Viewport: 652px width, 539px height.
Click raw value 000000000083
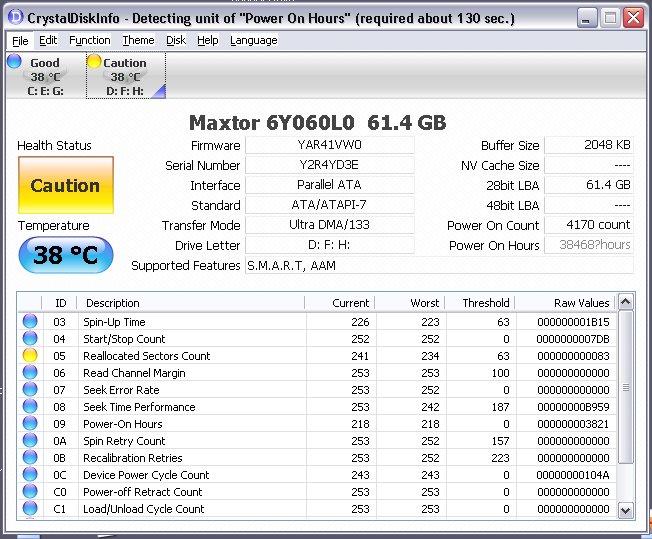pos(573,356)
